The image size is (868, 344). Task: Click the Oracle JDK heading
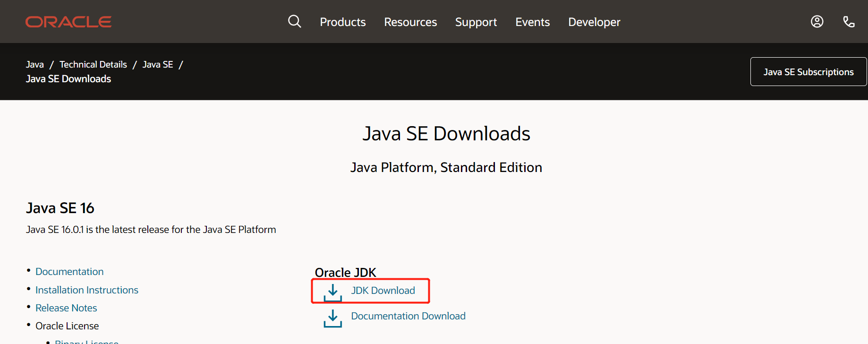345,273
